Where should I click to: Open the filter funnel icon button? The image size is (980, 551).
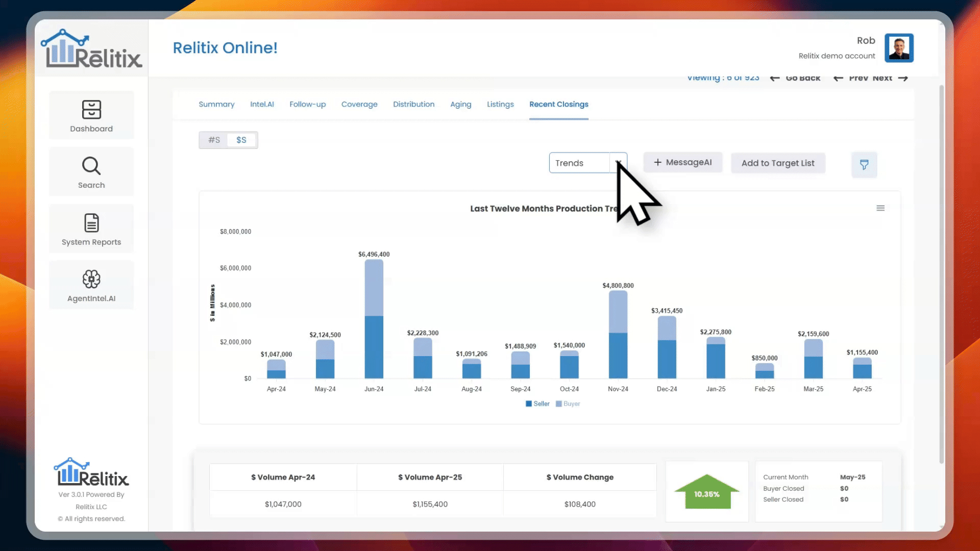point(864,164)
